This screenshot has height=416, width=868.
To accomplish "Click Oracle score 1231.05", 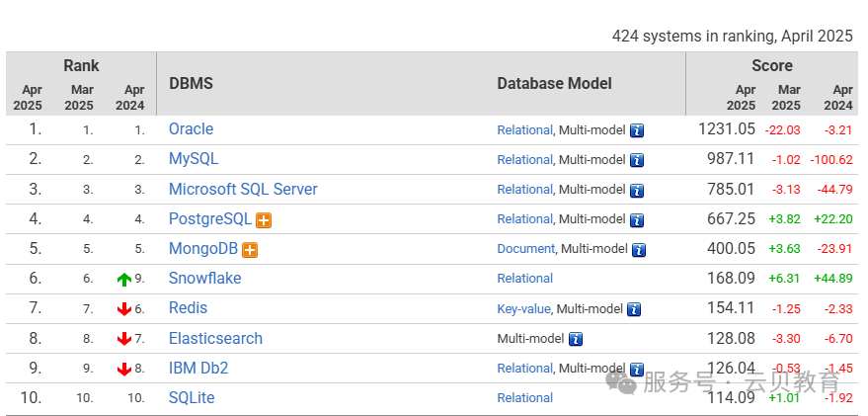I will (x=727, y=129).
